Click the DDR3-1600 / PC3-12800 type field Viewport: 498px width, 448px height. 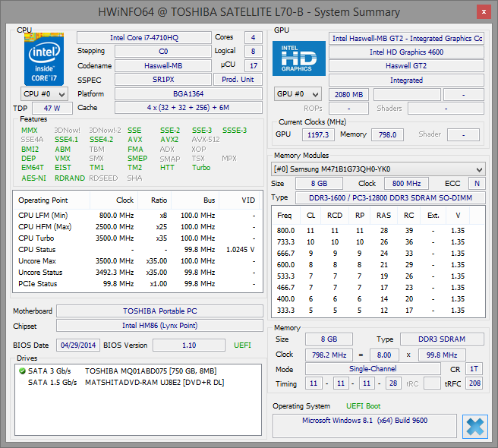pos(390,198)
